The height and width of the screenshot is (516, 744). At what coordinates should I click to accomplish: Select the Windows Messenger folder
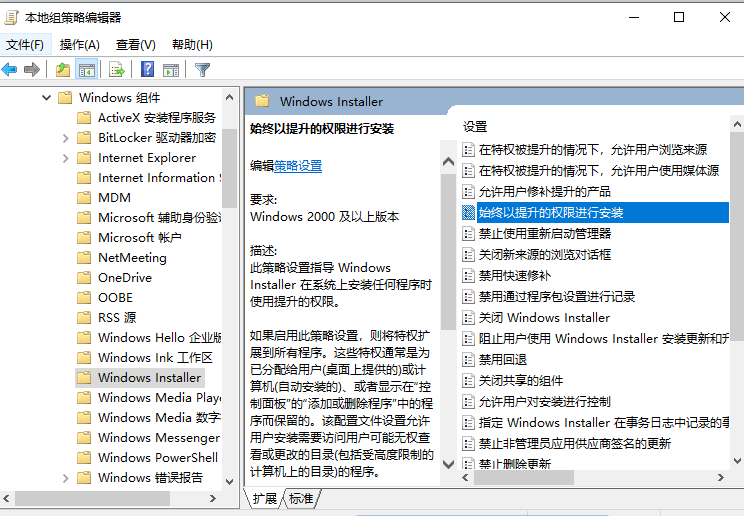click(149, 437)
